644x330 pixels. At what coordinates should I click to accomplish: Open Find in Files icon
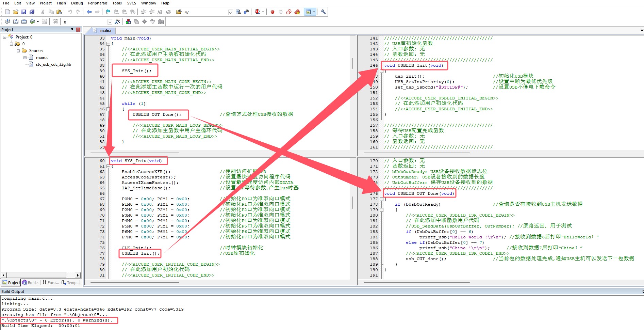(179, 12)
